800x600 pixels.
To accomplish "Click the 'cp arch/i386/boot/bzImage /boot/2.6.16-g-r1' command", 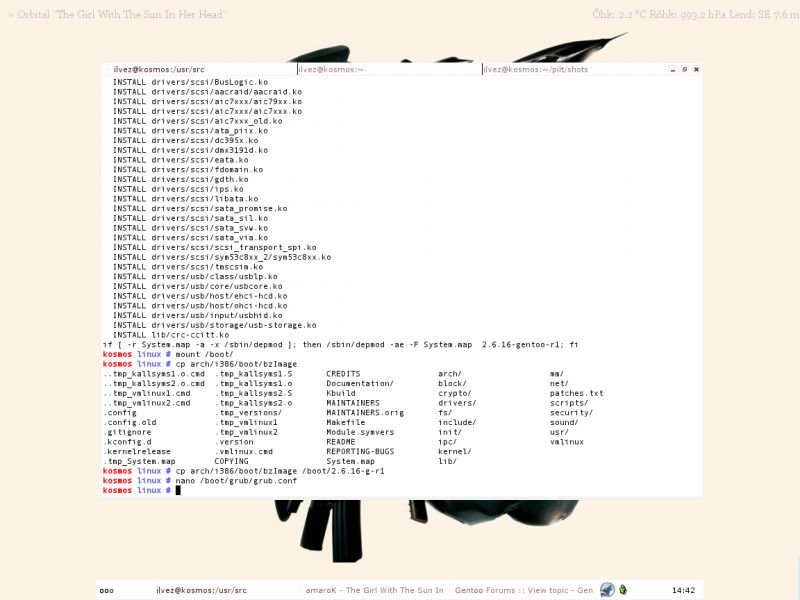I will (x=280, y=471).
